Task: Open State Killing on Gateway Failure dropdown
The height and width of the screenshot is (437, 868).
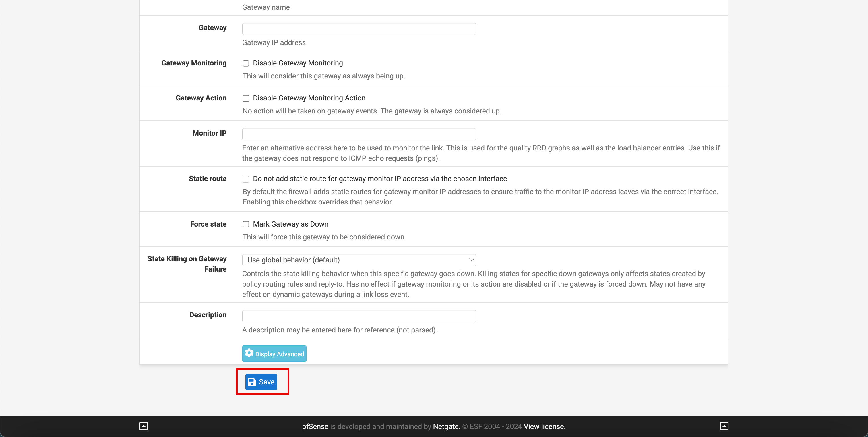Action: coord(359,260)
